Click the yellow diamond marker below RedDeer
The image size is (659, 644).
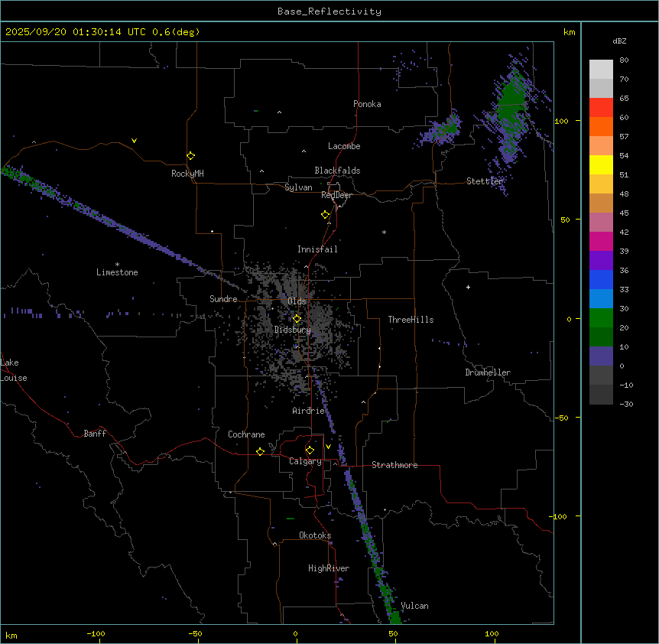pyautogui.click(x=326, y=215)
